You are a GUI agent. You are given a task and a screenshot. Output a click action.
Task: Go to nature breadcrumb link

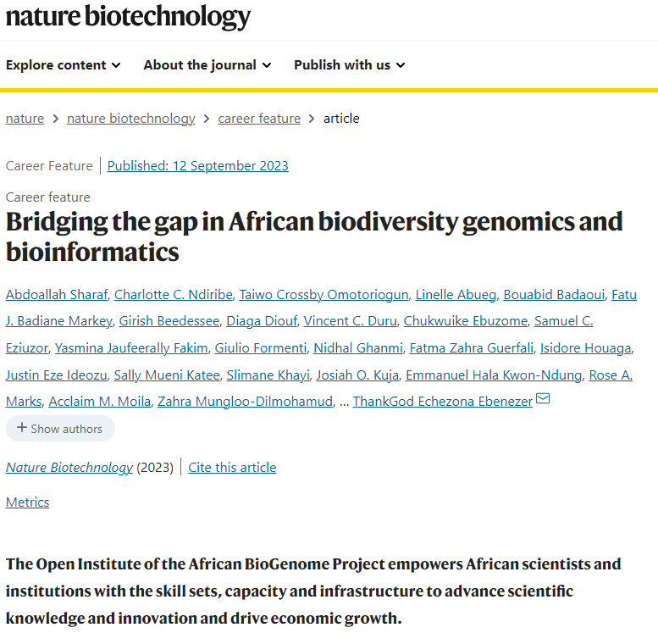(25, 119)
